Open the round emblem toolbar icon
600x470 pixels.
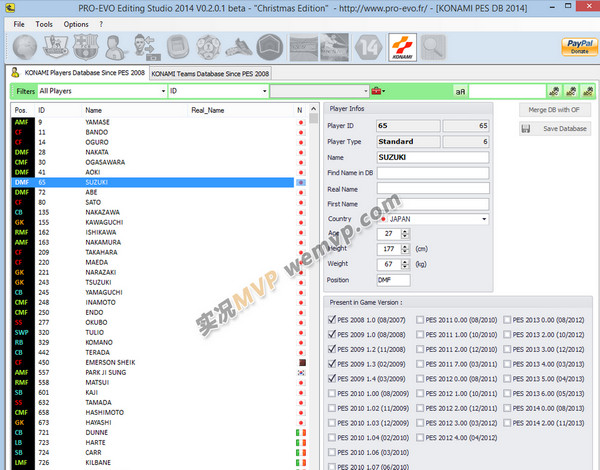coord(270,47)
